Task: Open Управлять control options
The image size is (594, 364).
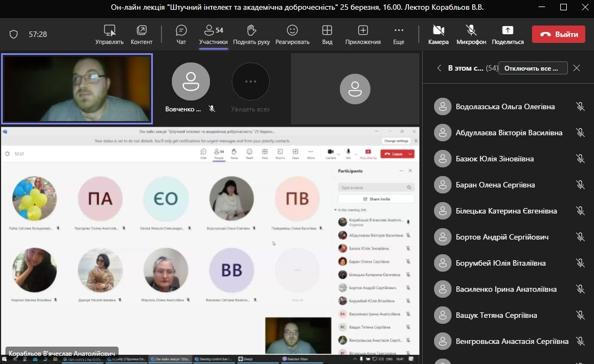Action: click(109, 34)
